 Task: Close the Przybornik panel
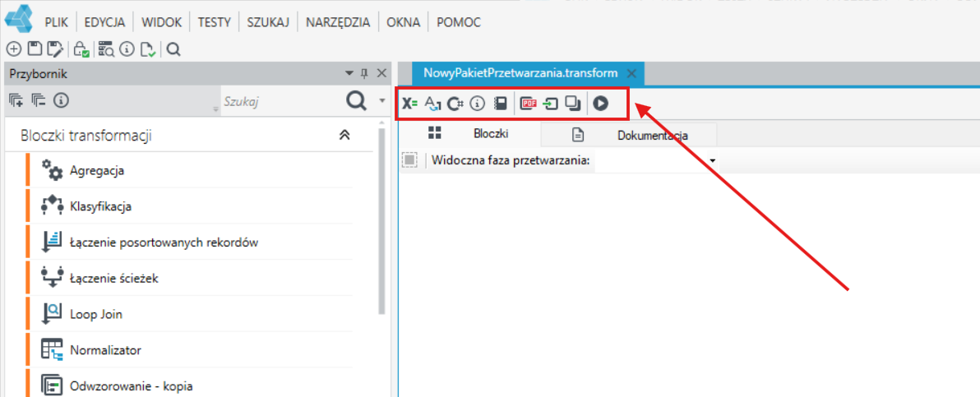[x=381, y=74]
